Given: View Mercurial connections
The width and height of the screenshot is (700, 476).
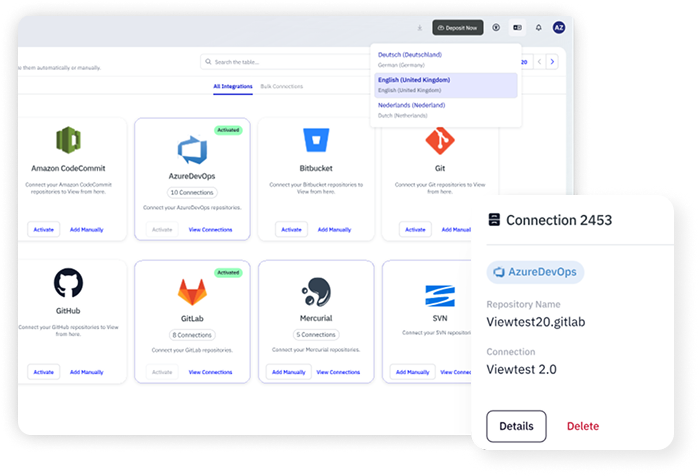Looking at the screenshot, I should click(338, 372).
